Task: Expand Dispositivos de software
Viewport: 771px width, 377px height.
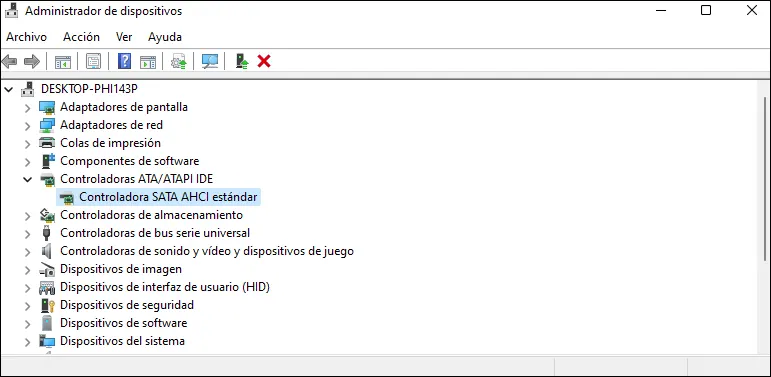Action: (28, 323)
